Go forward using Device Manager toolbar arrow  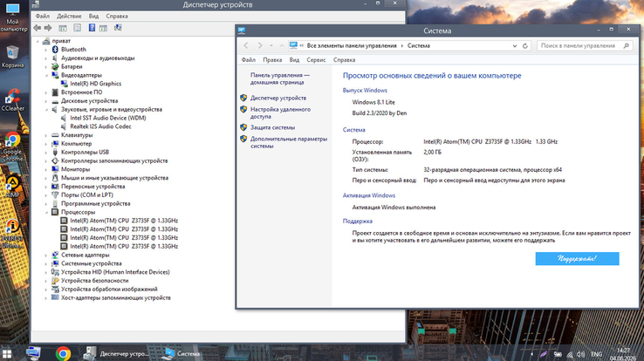click(48, 28)
